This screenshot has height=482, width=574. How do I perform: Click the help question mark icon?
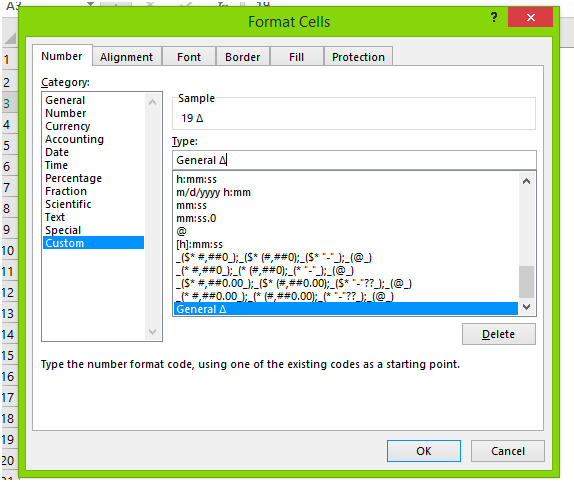coord(494,17)
